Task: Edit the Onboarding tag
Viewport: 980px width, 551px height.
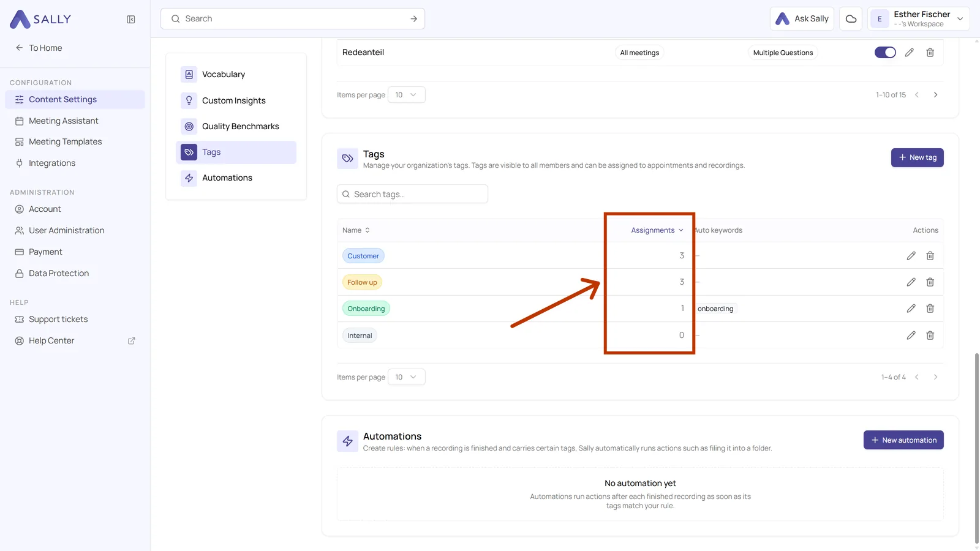Action: (911, 309)
